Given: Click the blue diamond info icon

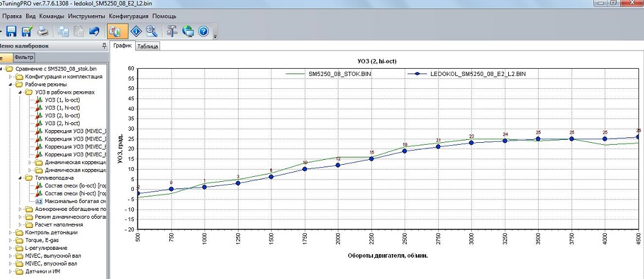Looking at the screenshot, I should click(136, 31).
